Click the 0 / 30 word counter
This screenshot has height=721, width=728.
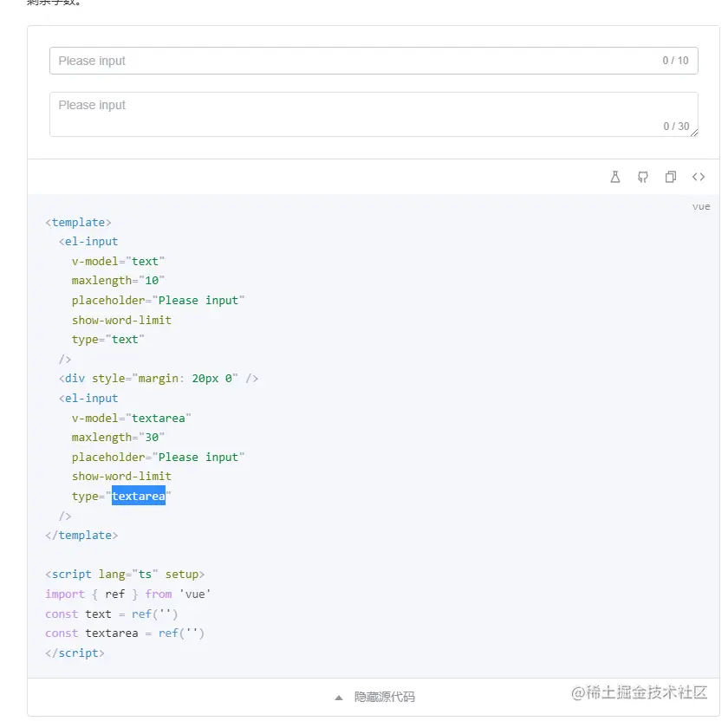pos(676,127)
